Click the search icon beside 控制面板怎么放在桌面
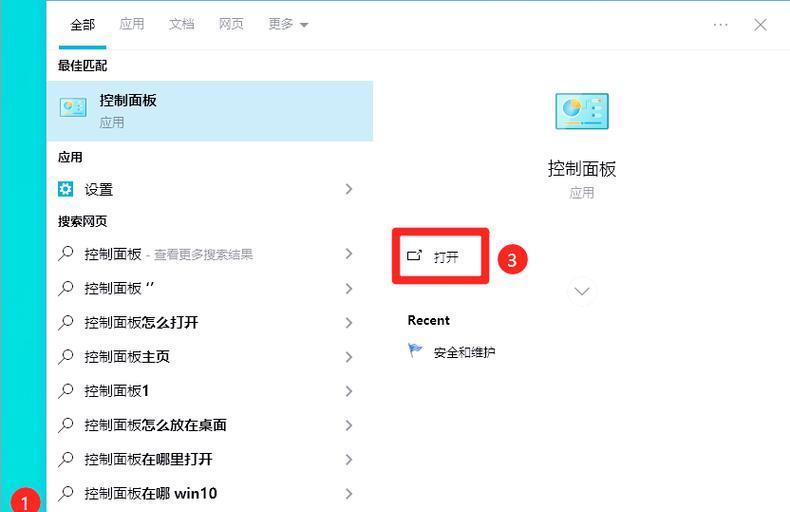This screenshot has width=790, height=512. 65,425
